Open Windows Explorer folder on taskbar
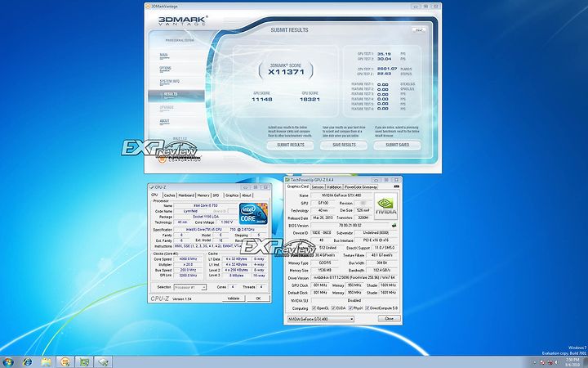Image resolution: width=588 pixels, height=368 pixels. pos(46,361)
